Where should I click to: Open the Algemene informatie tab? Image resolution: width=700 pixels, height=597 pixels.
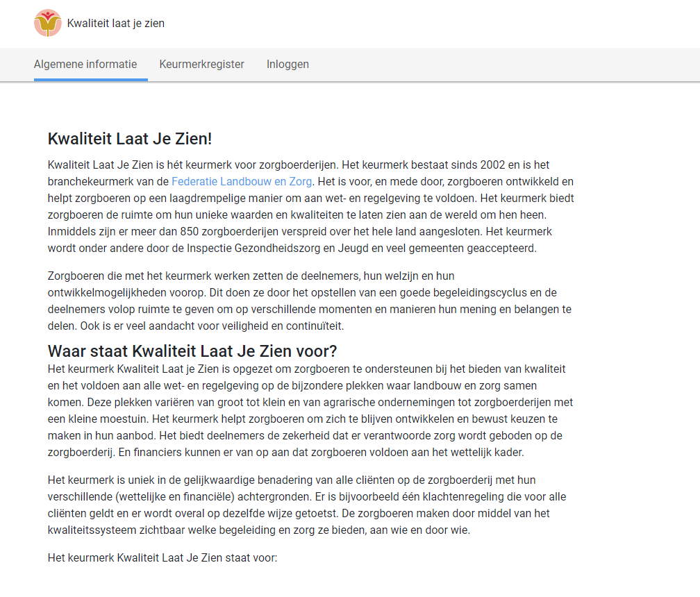coord(85,65)
